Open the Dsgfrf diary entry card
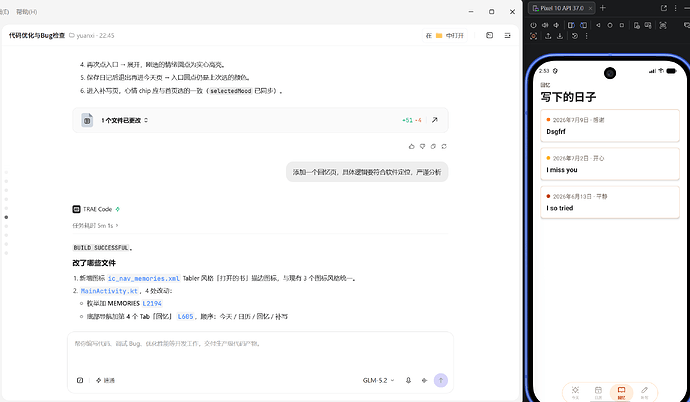This screenshot has height=402, width=690. (x=610, y=126)
